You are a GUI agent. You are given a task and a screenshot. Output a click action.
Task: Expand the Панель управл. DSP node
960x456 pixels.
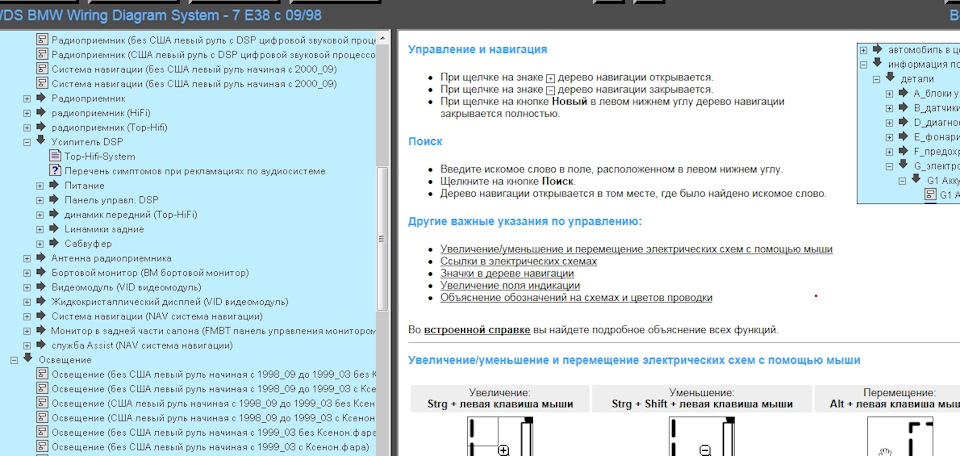click(x=40, y=200)
